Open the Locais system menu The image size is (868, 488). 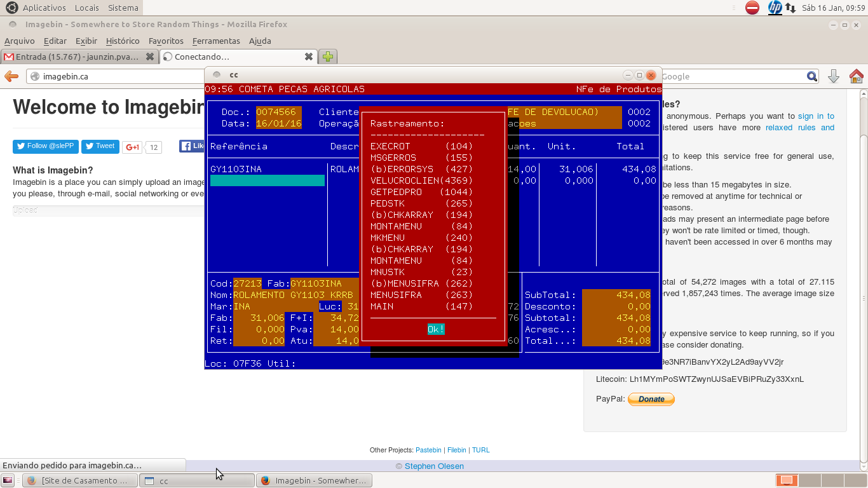click(x=86, y=8)
